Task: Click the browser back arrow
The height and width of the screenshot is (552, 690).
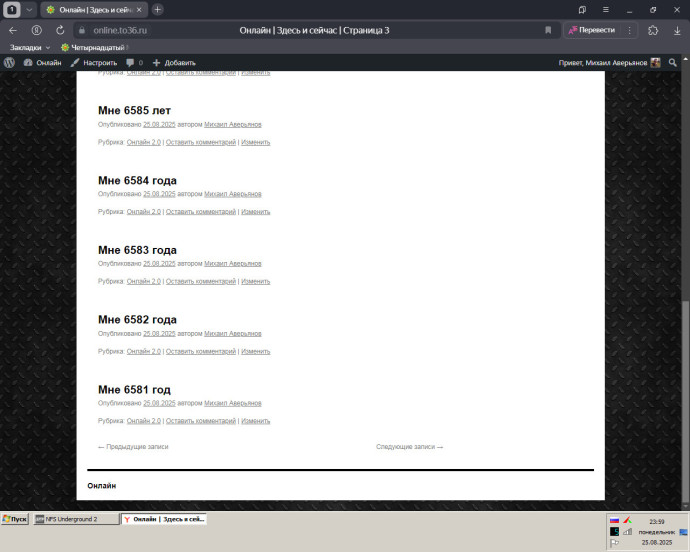Action: click(13, 30)
